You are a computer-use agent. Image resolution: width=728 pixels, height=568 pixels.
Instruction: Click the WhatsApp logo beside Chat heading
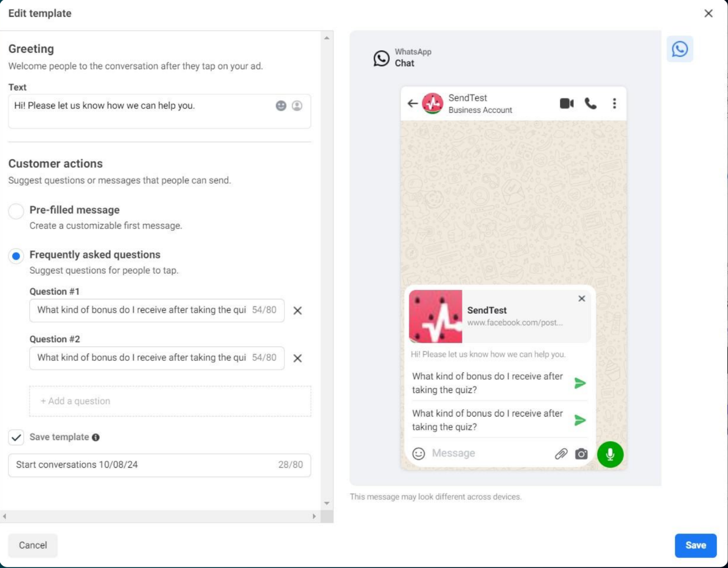click(381, 58)
